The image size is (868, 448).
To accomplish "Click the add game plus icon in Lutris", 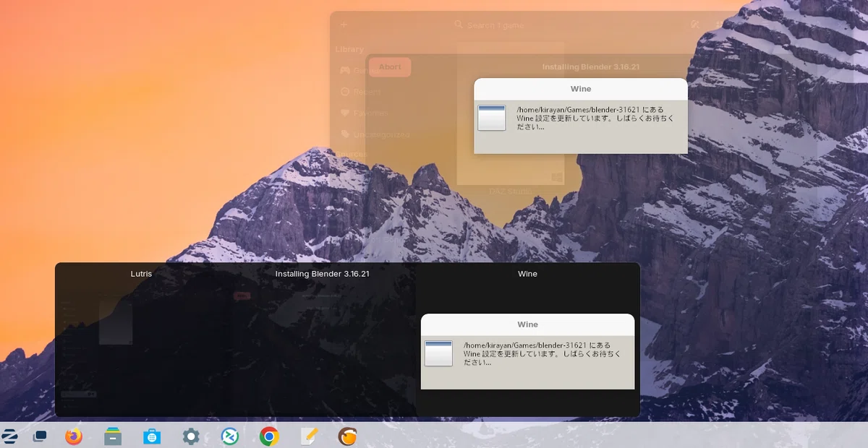I will pyautogui.click(x=344, y=25).
